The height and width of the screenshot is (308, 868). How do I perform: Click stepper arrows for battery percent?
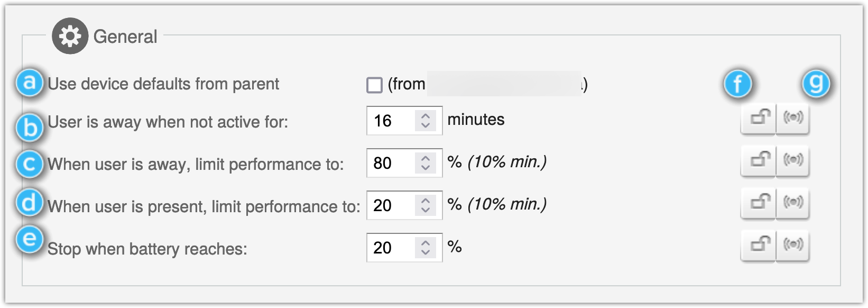point(425,248)
